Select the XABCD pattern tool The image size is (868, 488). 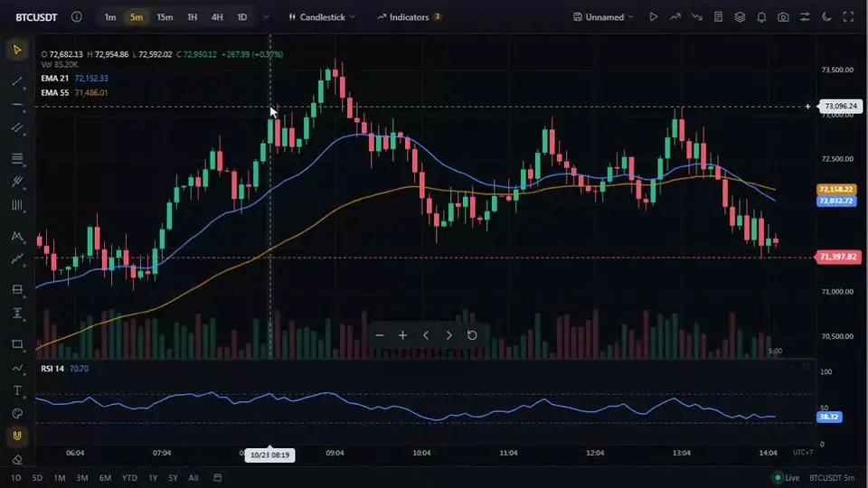(x=17, y=236)
